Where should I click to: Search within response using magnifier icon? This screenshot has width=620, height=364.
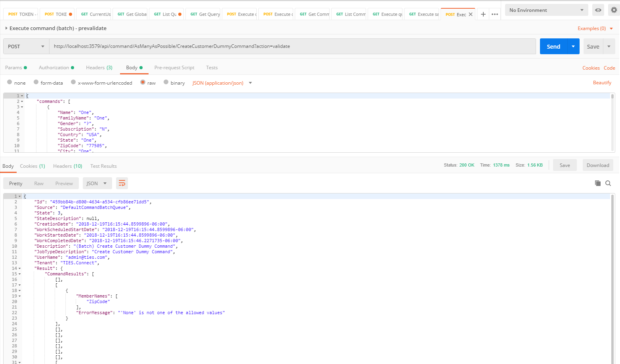point(608,183)
